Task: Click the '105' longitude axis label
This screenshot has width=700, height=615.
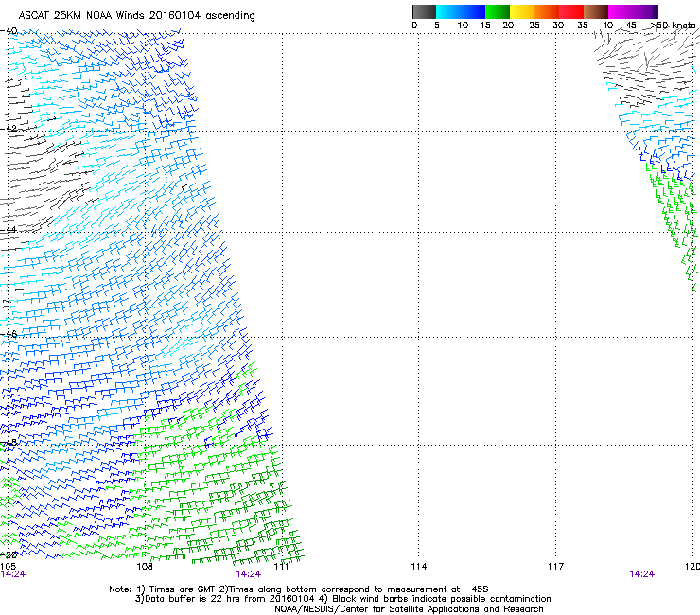Action: pyautogui.click(x=8, y=567)
